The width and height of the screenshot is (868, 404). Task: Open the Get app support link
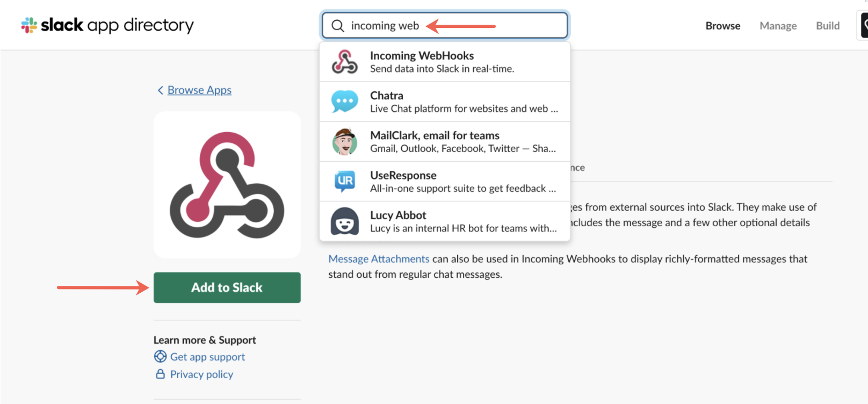[207, 357]
